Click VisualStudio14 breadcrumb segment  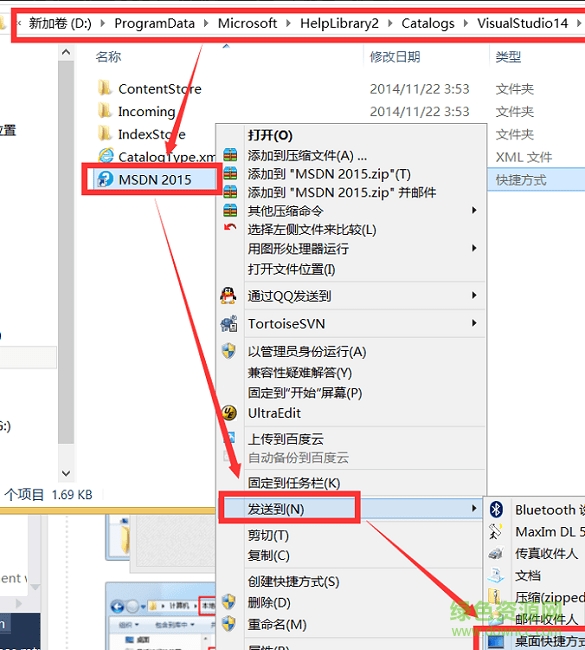(522, 23)
